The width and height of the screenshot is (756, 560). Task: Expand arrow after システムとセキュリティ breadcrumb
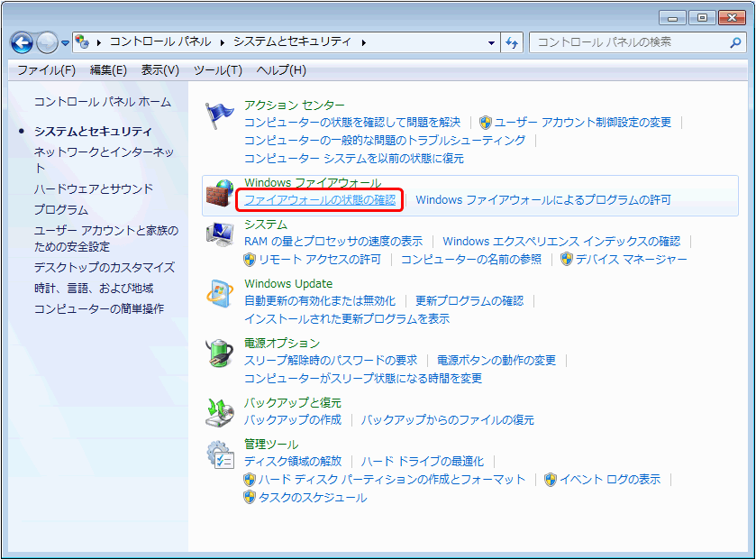[x=364, y=43]
